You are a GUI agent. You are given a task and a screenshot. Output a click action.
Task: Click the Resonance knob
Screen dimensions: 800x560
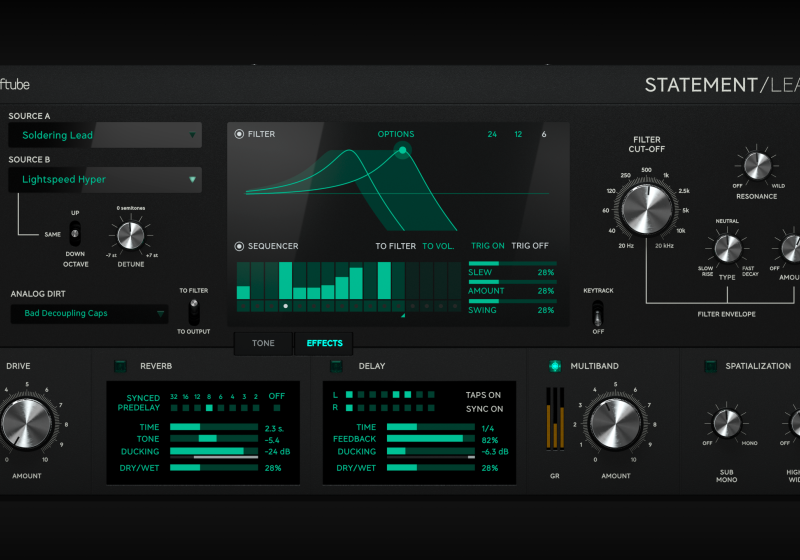pos(756,165)
